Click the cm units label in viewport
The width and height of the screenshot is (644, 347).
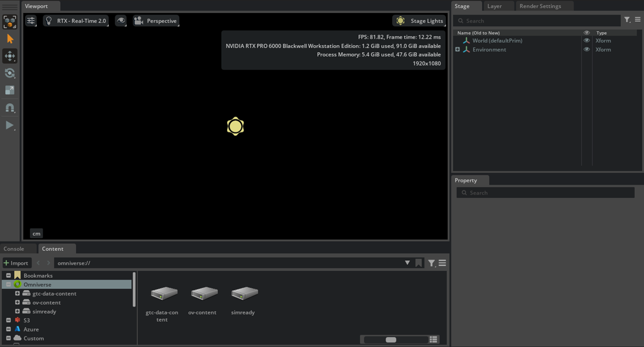tap(36, 233)
